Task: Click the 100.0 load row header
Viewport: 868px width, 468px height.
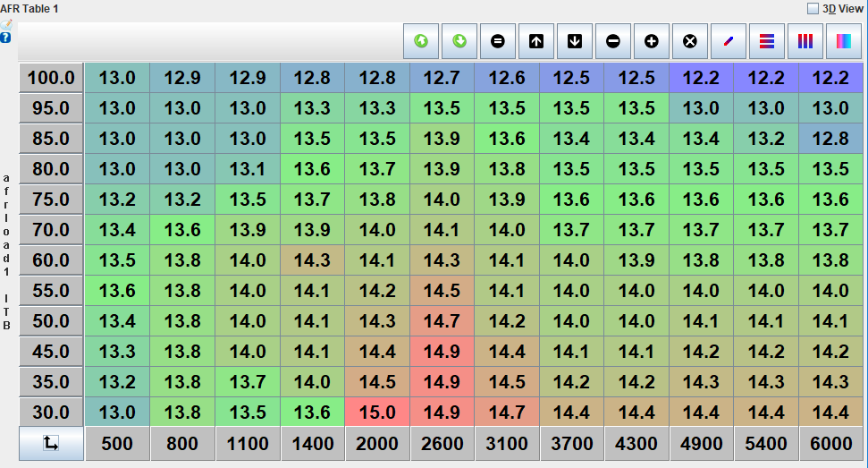Action: 51,78
